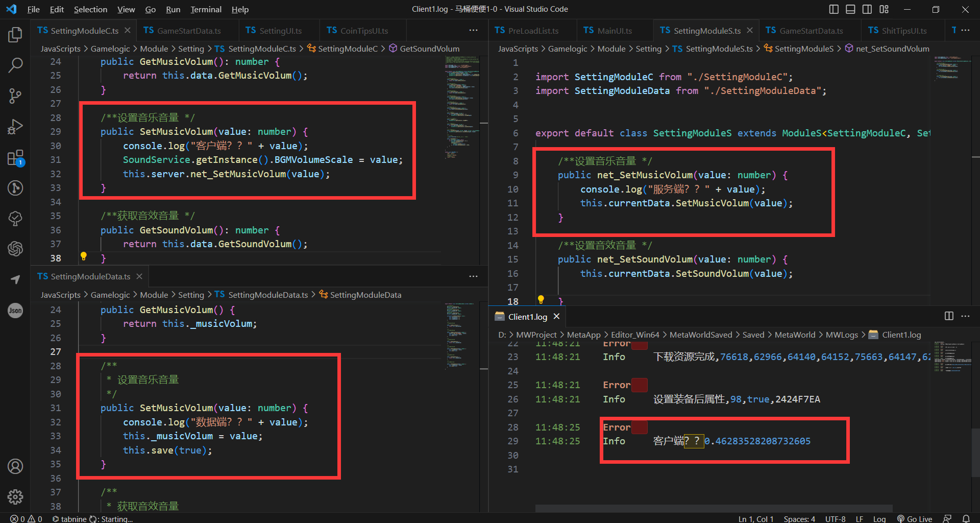Change Spaces: 4 indentation setting
The height and width of the screenshot is (523, 980).
tap(799, 518)
